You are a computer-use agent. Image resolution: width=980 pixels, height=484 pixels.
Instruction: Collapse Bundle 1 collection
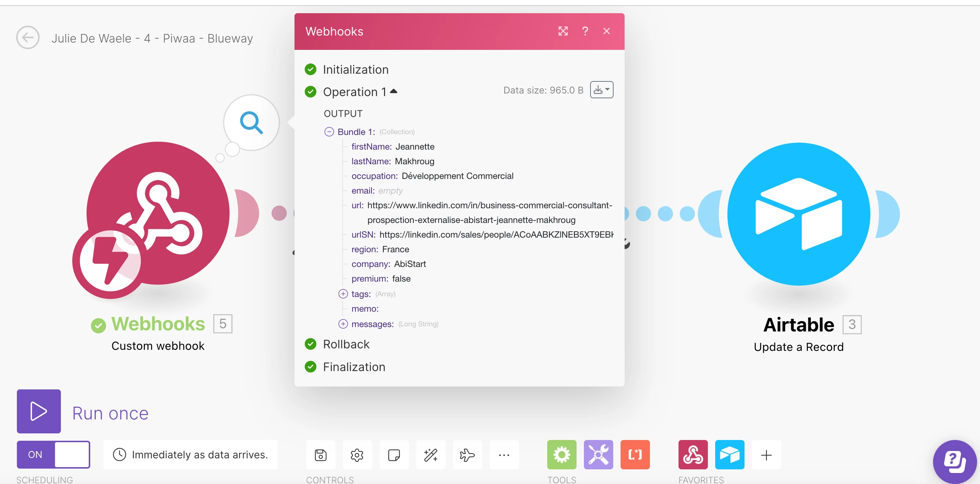click(329, 132)
